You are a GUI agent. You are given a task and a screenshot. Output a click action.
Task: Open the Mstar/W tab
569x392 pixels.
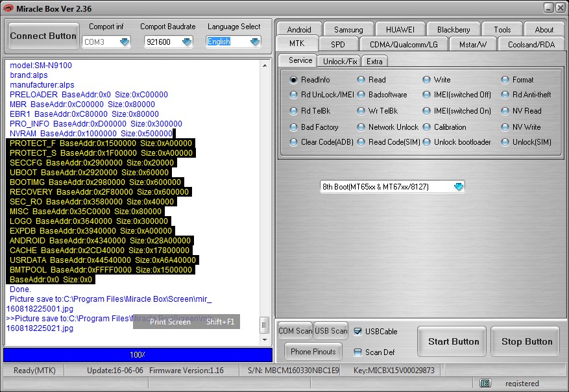473,44
